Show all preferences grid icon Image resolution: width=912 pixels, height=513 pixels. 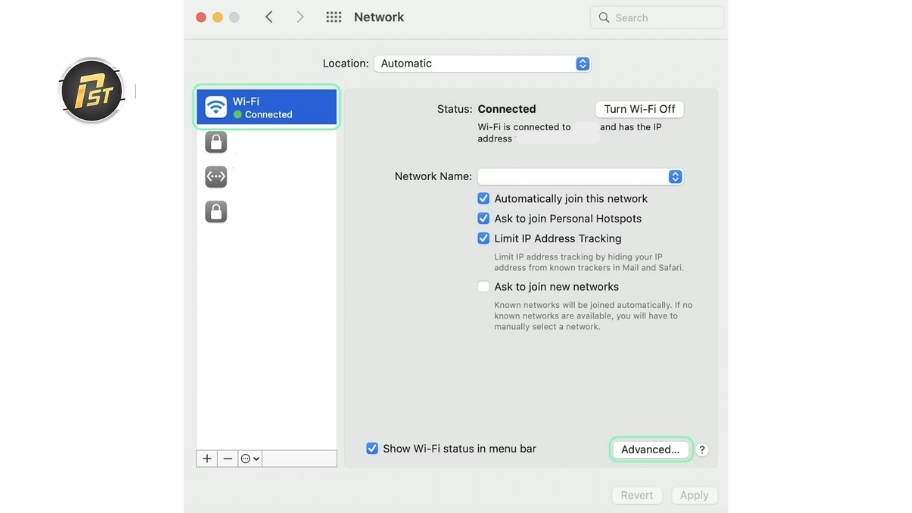pos(333,17)
